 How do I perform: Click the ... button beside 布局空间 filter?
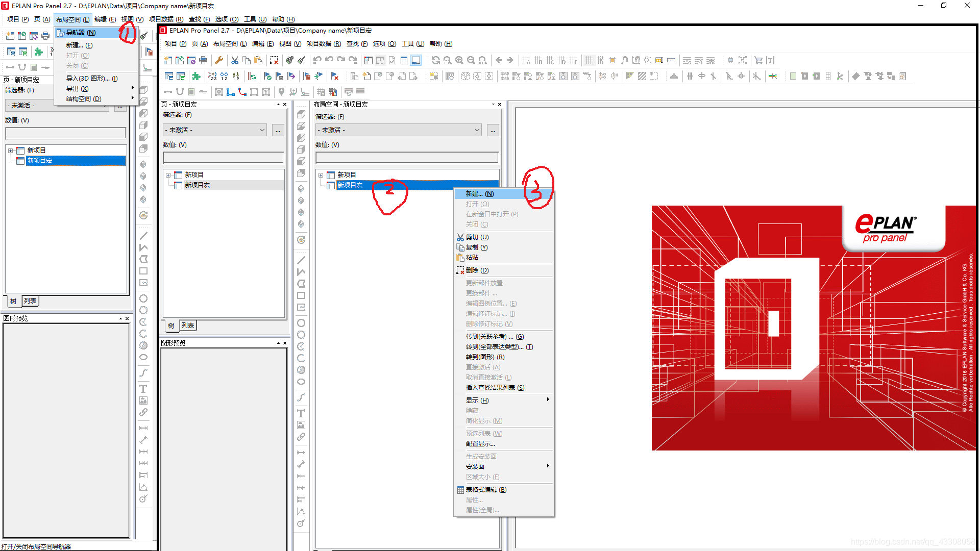coord(493,130)
